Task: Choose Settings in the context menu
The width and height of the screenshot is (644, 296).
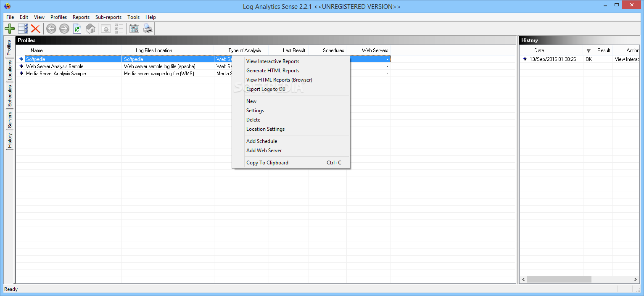Action: click(291, 111)
